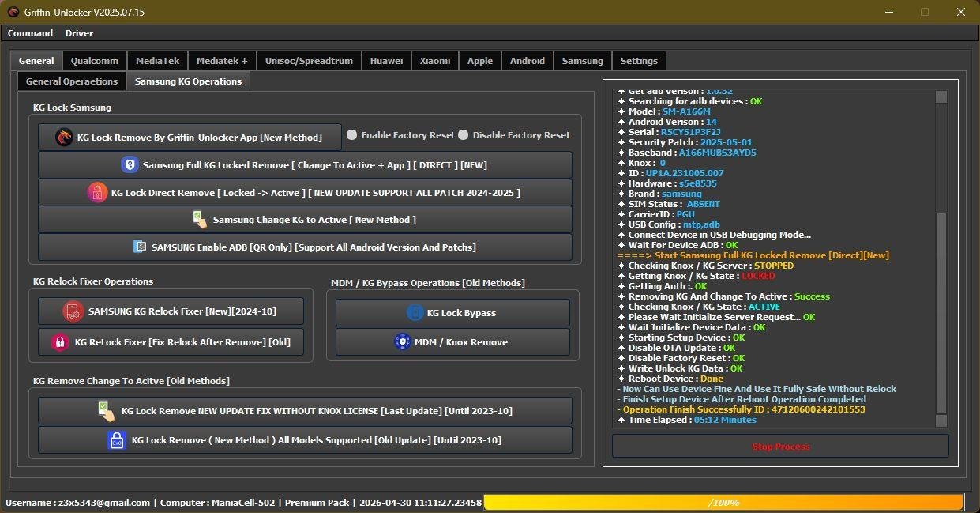Screen dimensions: 980x513
Task: Click the red phone icon on KG Relock Fixer New
Action: [x=73, y=311]
